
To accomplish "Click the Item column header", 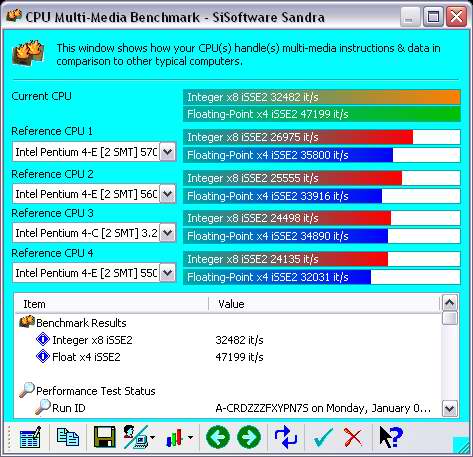I will tap(112, 304).
